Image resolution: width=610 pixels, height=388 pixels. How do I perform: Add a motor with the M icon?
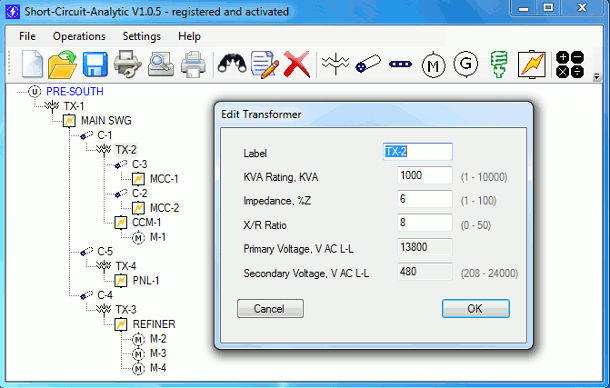tap(433, 65)
